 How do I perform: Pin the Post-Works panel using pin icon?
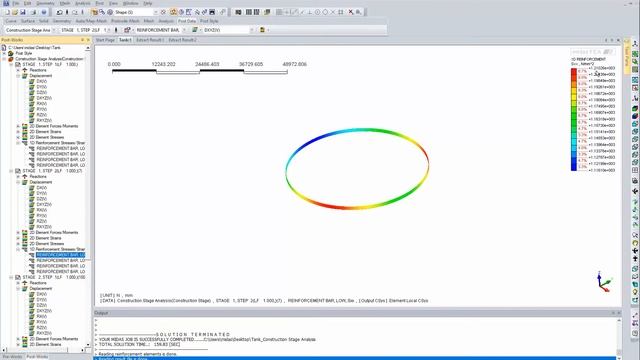82,40
